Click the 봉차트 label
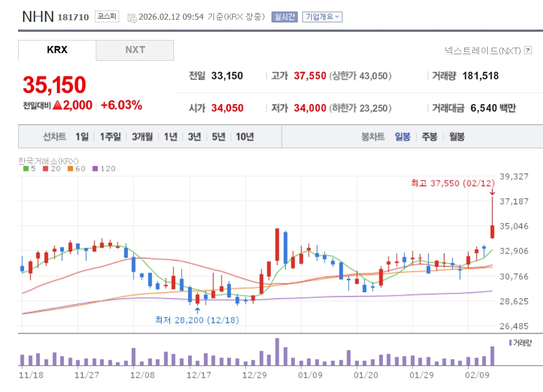This screenshot has width=543, height=392. coord(373,137)
